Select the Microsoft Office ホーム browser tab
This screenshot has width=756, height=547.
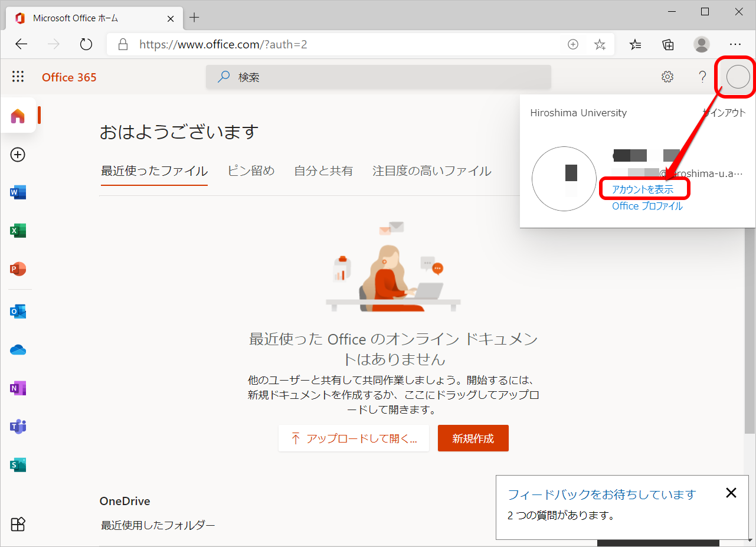(x=94, y=18)
